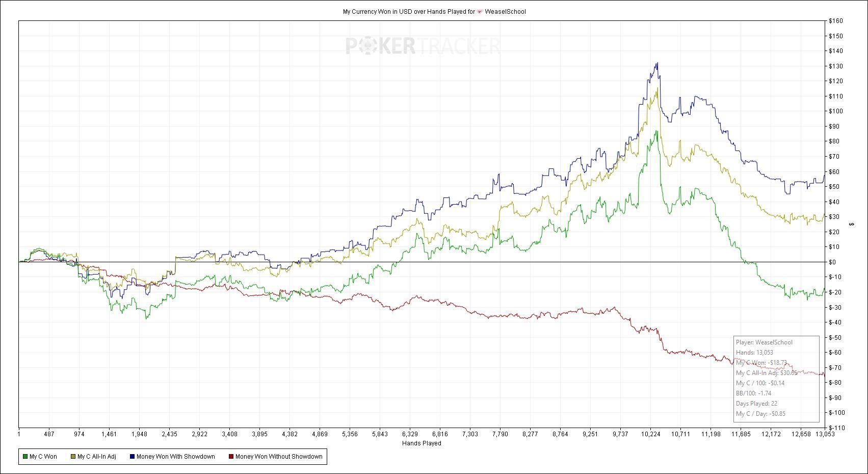This screenshot has width=868, height=474.
Task: Click the 'WeaselSchool' name in the chart title
Action: click(505, 11)
